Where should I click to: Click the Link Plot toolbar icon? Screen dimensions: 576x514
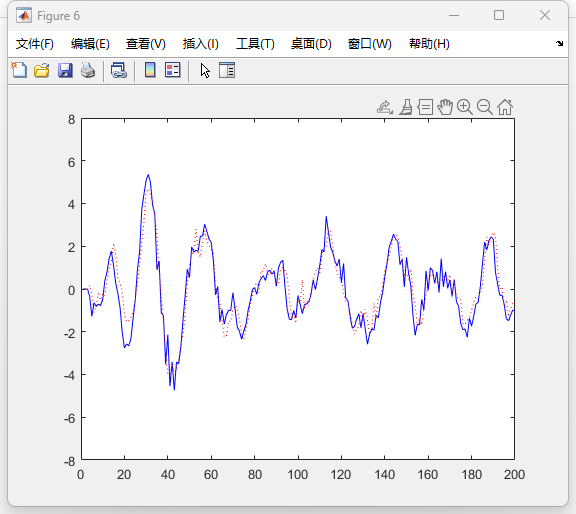click(x=119, y=70)
